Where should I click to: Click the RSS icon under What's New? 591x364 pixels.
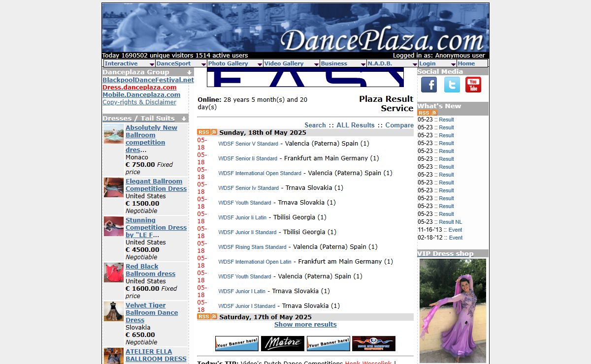[427, 113]
